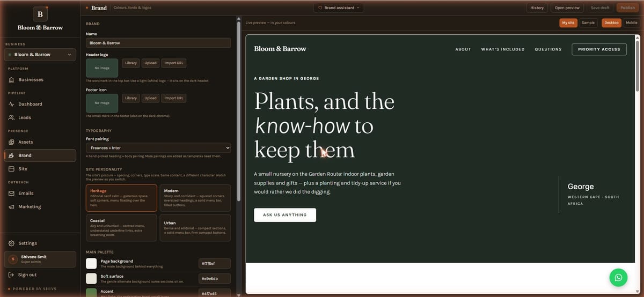Switch preview to Sample
The height and width of the screenshot is (297, 644).
click(588, 23)
